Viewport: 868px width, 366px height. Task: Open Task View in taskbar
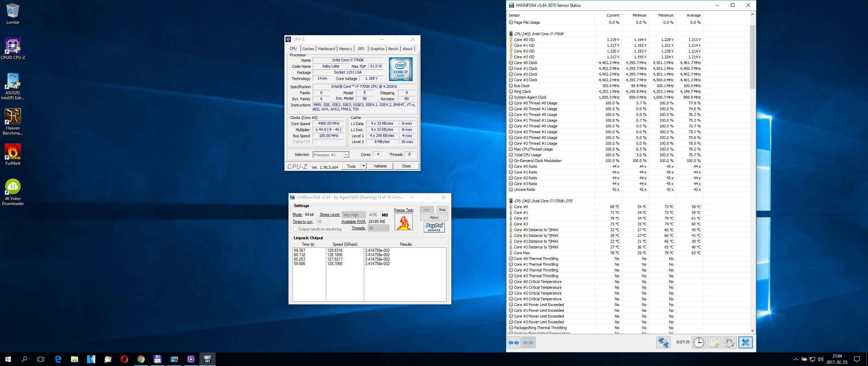coord(41,359)
